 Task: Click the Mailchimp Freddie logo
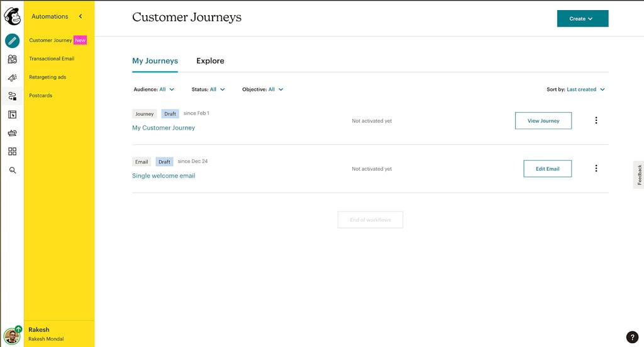pyautogui.click(x=13, y=16)
